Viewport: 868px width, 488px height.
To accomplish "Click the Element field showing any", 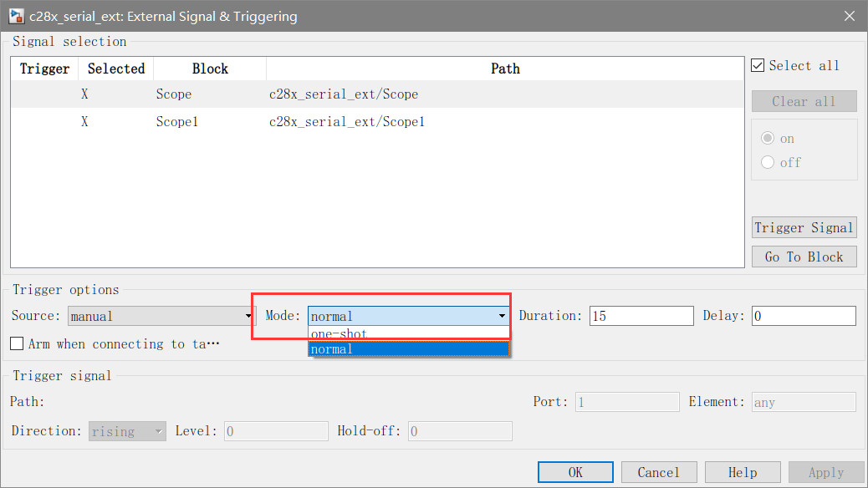I will [804, 402].
